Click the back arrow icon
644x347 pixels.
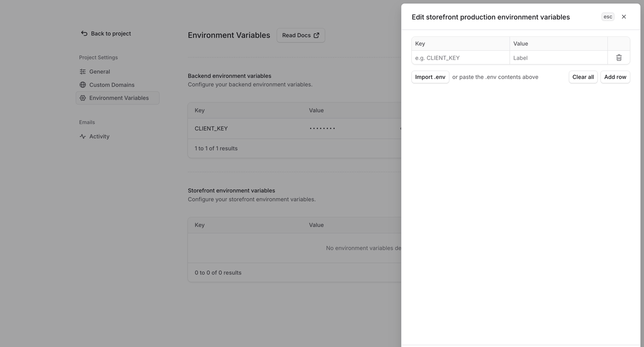[84, 33]
